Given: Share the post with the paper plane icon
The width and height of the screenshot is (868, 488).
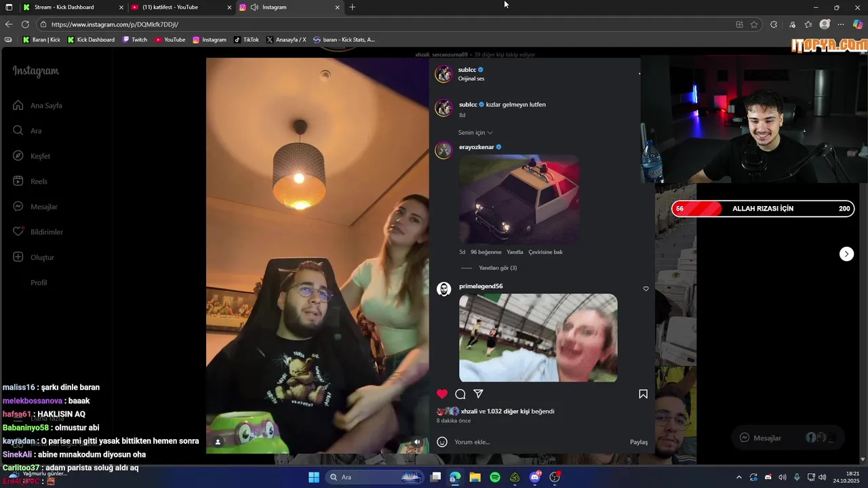Looking at the screenshot, I should 478,394.
